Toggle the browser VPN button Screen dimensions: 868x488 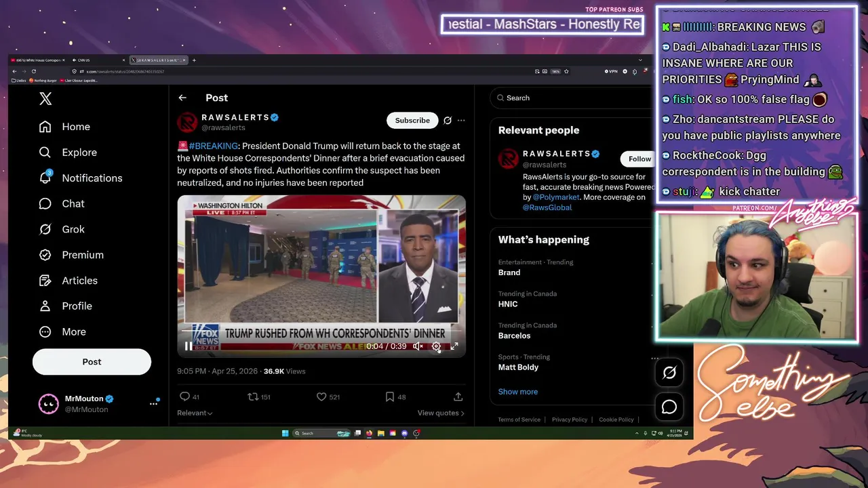tap(612, 71)
